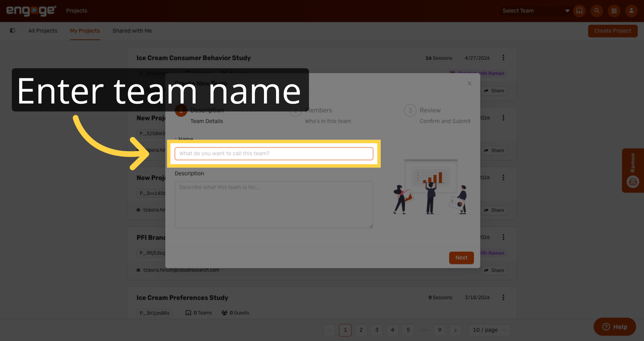Click previous page arrow in pagination
The height and width of the screenshot is (341, 644).
pos(329,330)
